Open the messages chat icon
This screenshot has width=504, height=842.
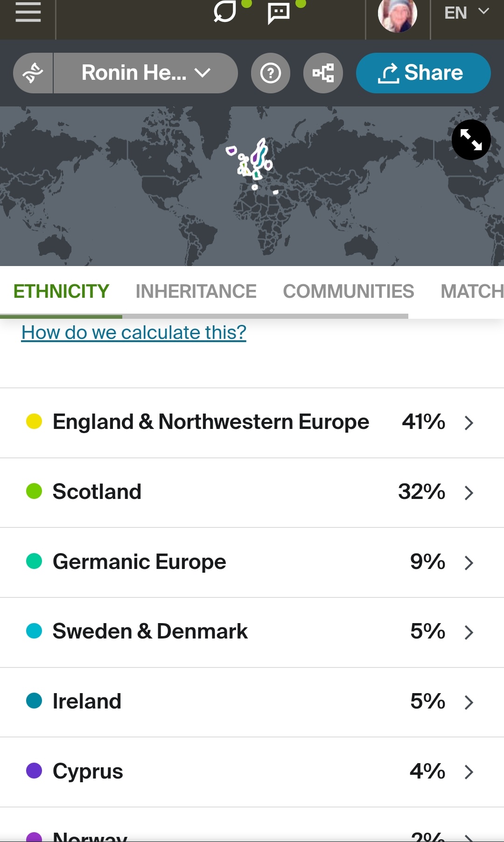[x=279, y=13]
